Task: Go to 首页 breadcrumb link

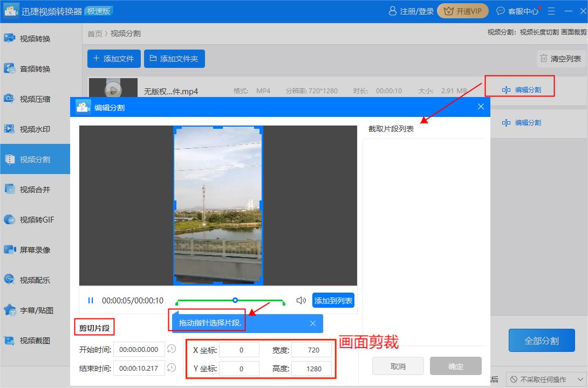Action: pos(94,33)
